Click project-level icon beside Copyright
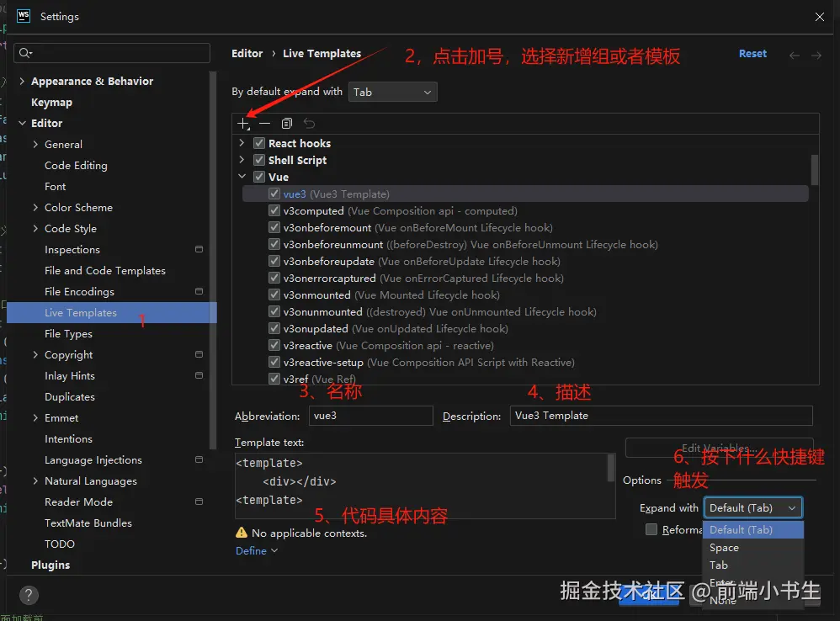 [x=199, y=354]
